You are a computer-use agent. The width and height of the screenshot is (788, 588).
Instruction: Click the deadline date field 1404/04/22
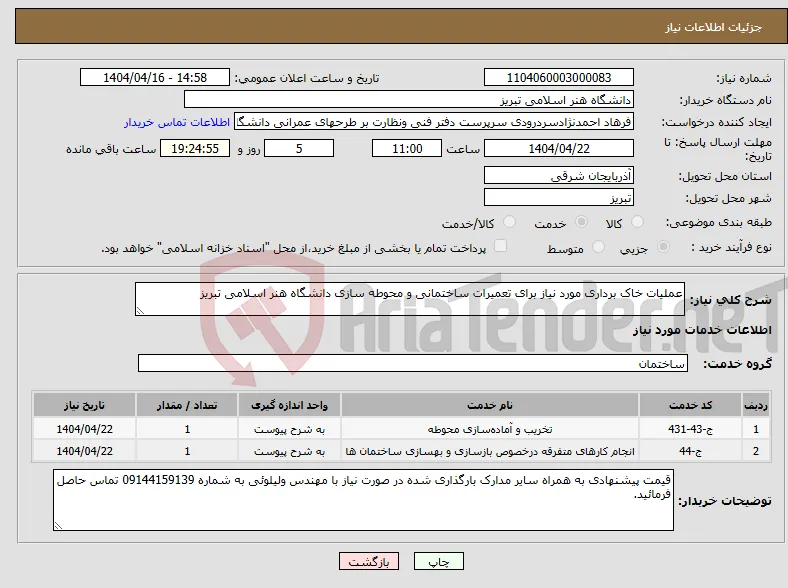click(x=559, y=148)
